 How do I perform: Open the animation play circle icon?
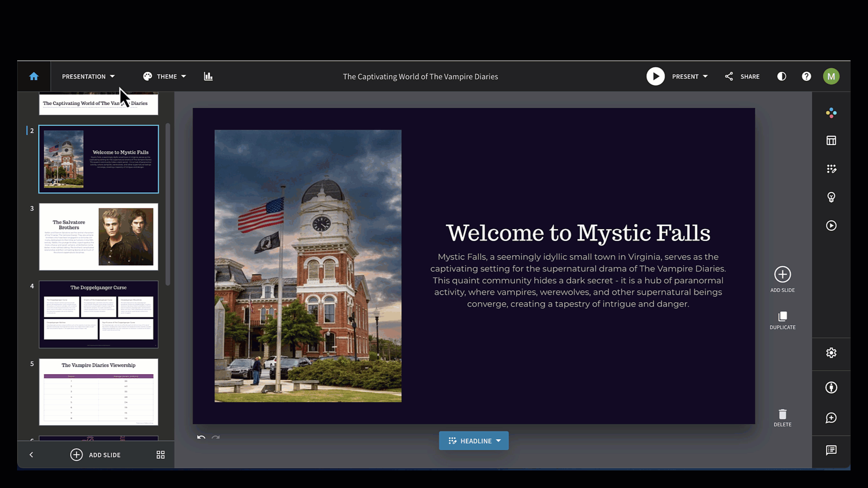pos(831,225)
